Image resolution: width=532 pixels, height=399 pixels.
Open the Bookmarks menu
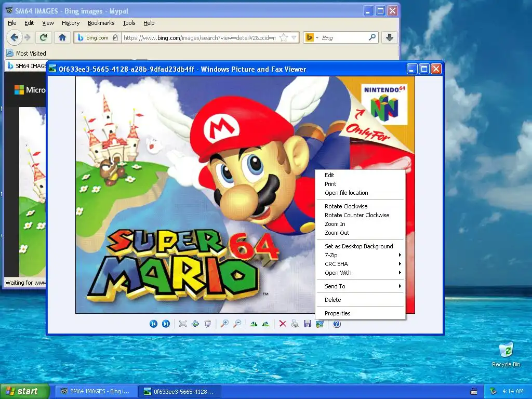click(101, 23)
